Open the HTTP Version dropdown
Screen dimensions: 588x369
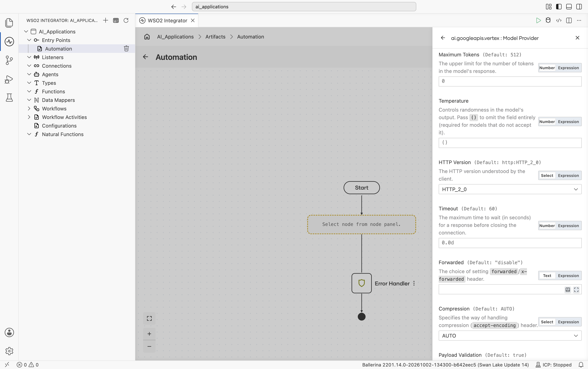point(510,189)
